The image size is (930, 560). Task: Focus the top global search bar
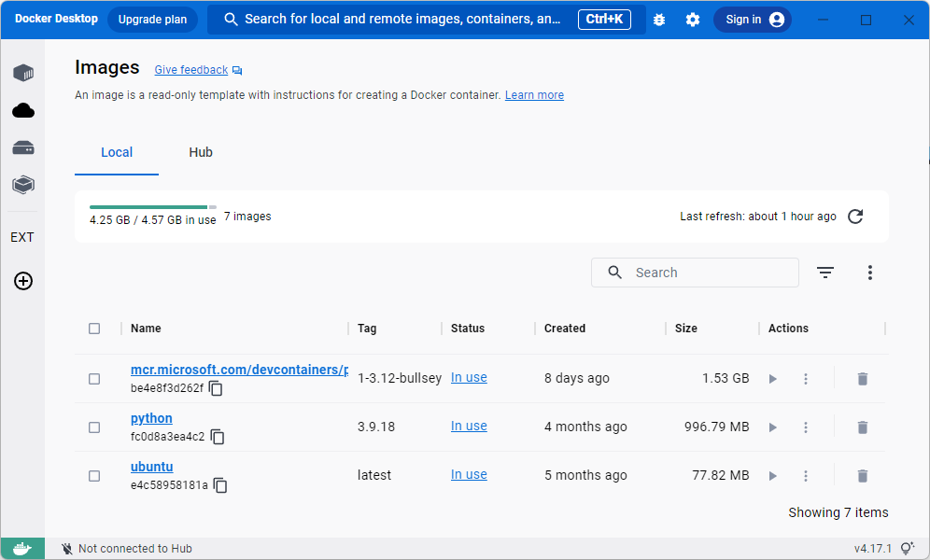[x=426, y=20]
